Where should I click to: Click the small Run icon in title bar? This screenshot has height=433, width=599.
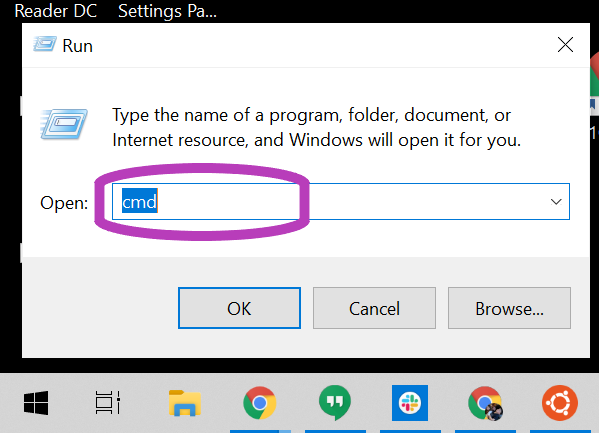click(45, 44)
